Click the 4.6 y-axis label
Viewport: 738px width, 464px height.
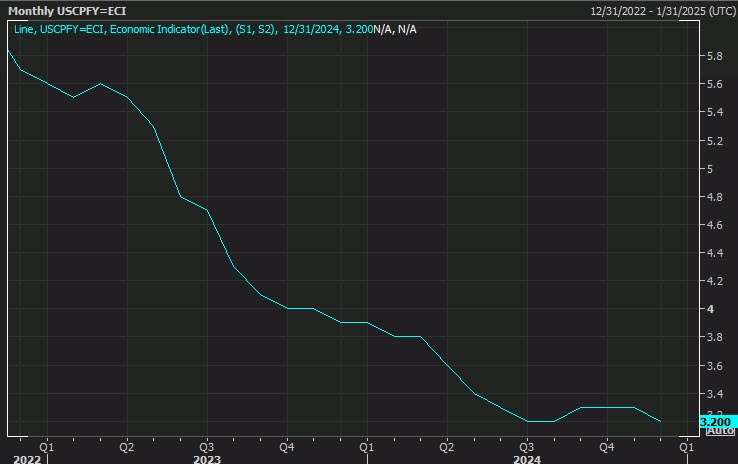click(716, 225)
